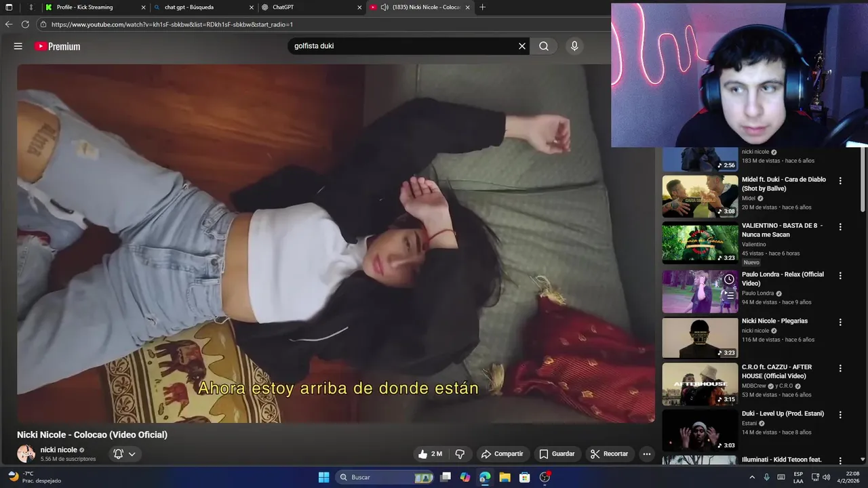Play Midel ft. Duki Cara de Diablo thumbnail
Image resolution: width=868 pixels, height=488 pixels.
pyautogui.click(x=700, y=197)
